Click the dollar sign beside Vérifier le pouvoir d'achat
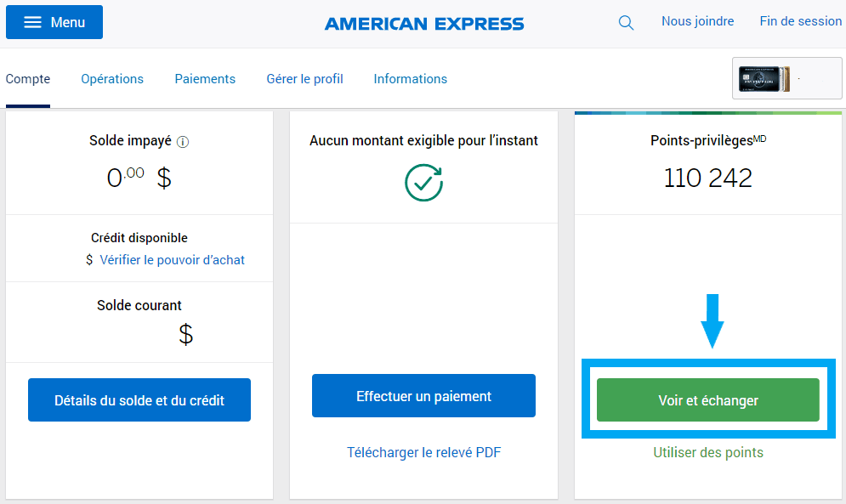The width and height of the screenshot is (846, 504). pyautogui.click(x=88, y=260)
